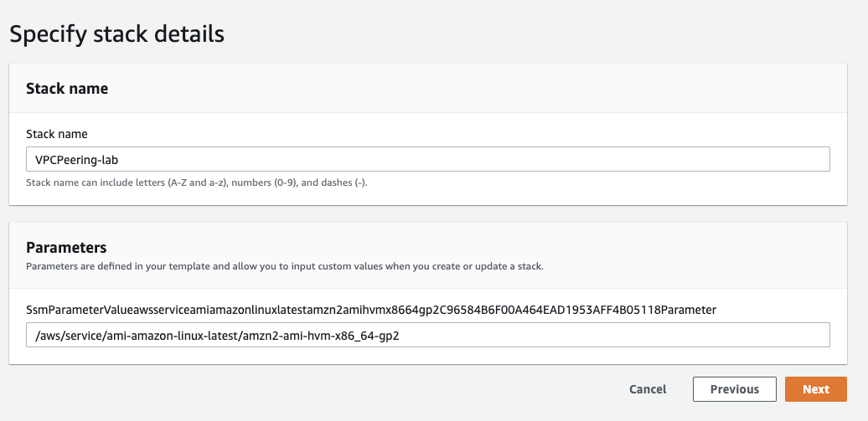Click the "(A-Z and a-z)" hint portion
Image resolution: width=868 pixels, height=421 pixels.
point(198,182)
